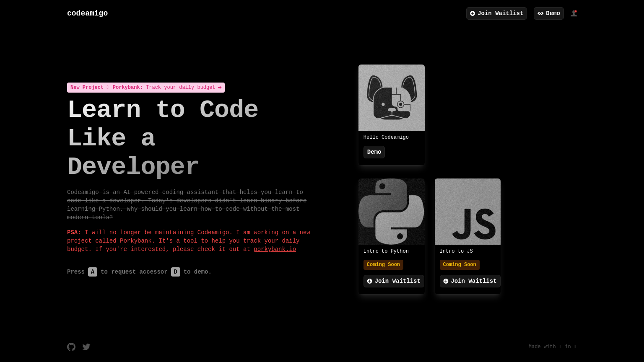Select the cyborg bulldog Codeamigo logo image
Image resolution: width=644 pixels, height=362 pixels.
tap(391, 97)
